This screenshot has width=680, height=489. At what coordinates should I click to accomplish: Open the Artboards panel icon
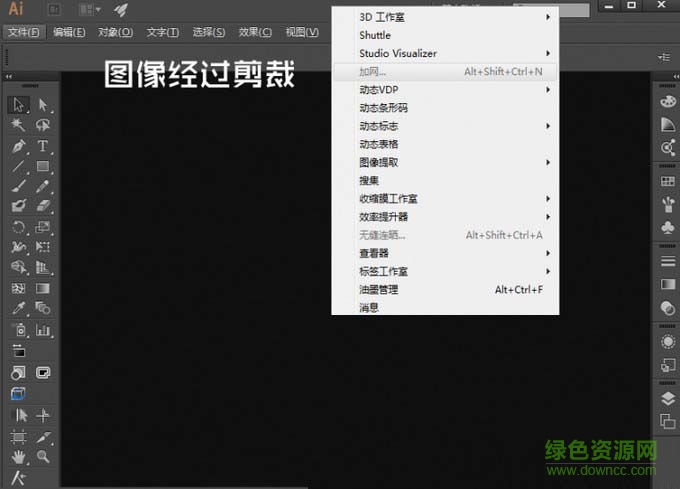668,421
